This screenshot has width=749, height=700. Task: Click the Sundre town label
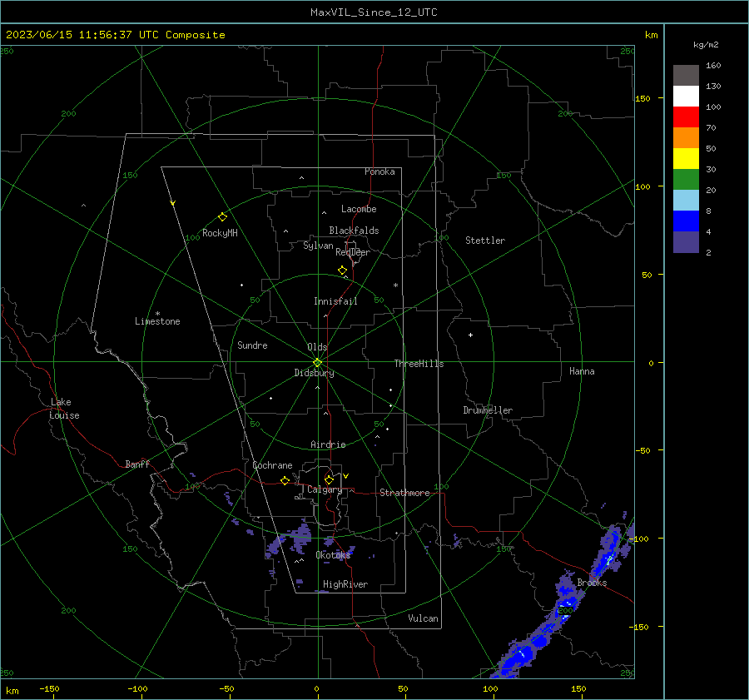pos(252,345)
